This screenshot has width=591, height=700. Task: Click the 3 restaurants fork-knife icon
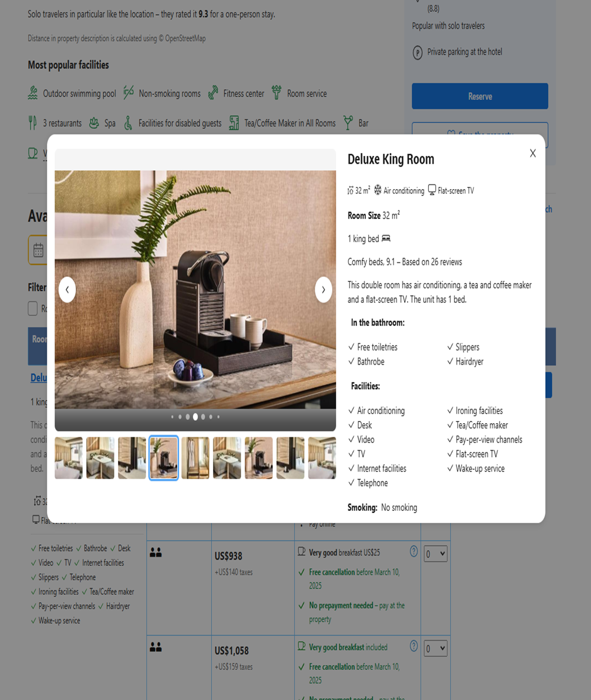[33, 123]
